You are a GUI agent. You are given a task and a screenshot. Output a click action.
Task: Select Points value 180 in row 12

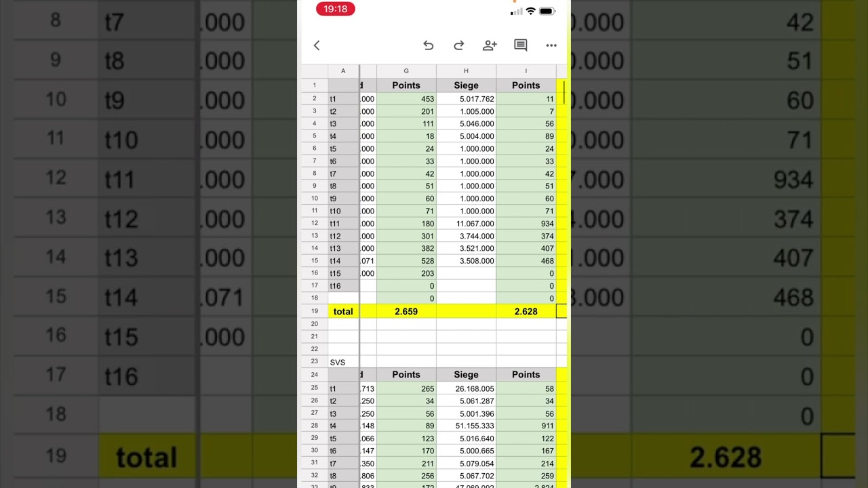[x=406, y=223]
